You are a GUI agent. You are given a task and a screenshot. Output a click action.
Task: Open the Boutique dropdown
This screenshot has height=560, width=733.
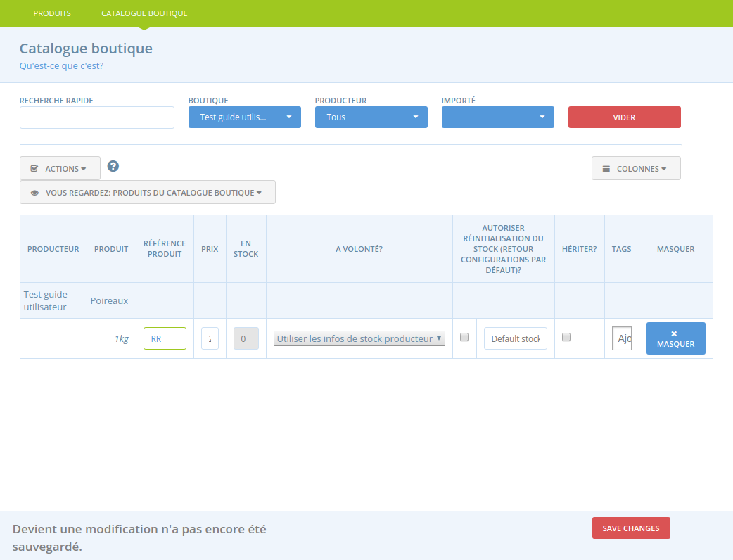(245, 117)
